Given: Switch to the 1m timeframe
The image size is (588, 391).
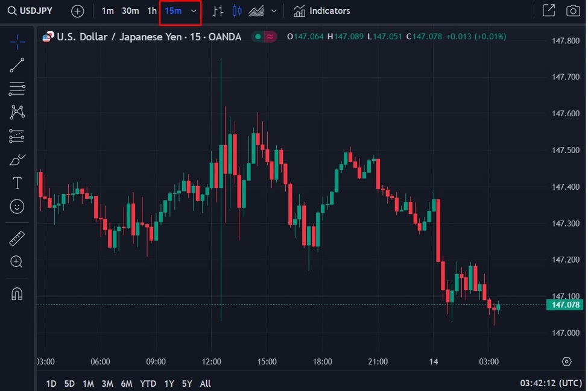Looking at the screenshot, I should 107,11.
